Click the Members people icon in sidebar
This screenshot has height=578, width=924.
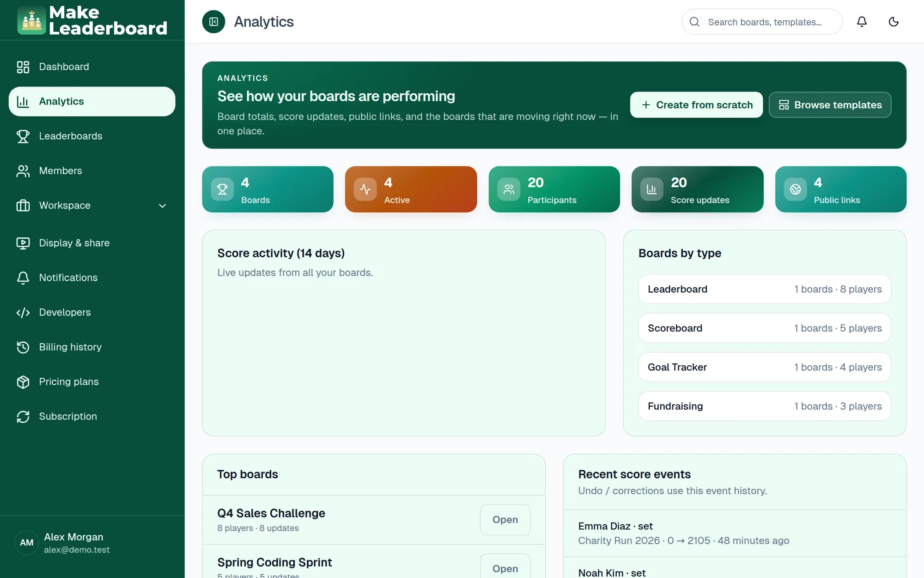[x=23, y=171]
